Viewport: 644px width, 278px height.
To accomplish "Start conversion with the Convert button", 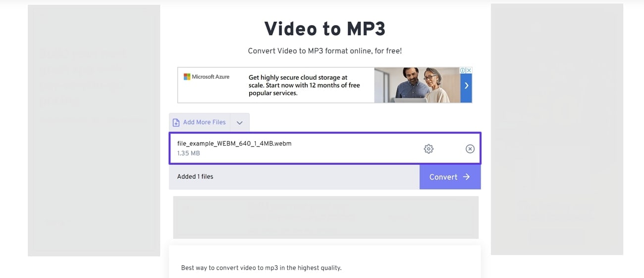I will click(x=450, y=177).
